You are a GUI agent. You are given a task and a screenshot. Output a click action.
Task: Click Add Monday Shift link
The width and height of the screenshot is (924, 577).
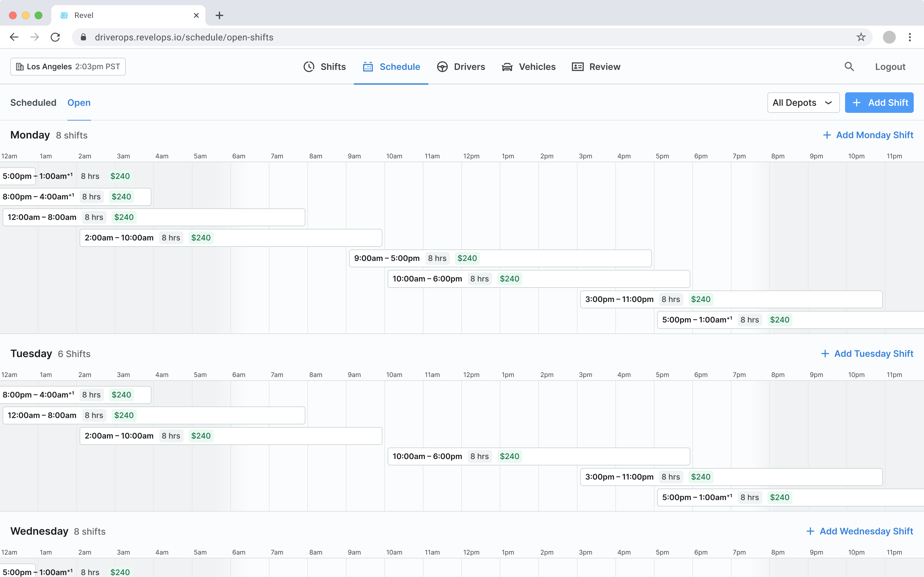[868, 135]
